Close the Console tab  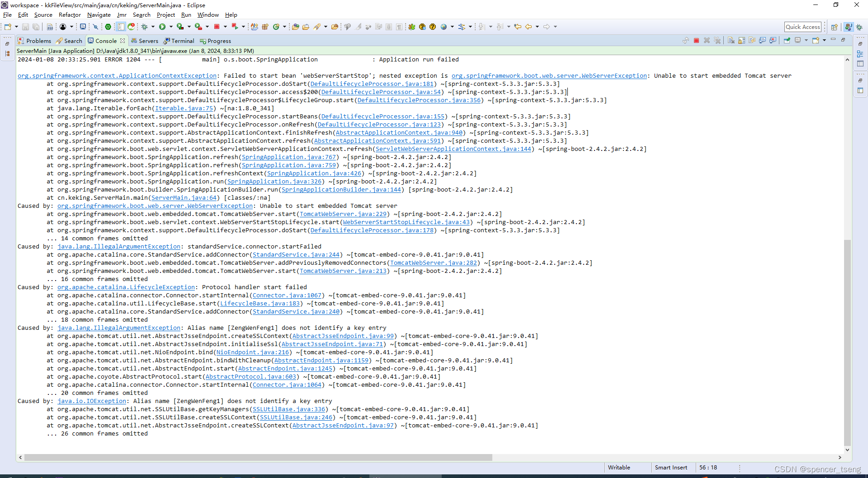(123, 41)
